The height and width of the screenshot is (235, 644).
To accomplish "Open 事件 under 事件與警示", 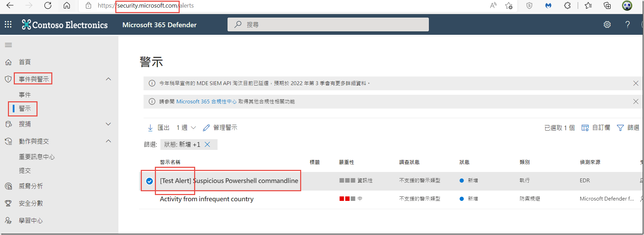I will (25, 95).
